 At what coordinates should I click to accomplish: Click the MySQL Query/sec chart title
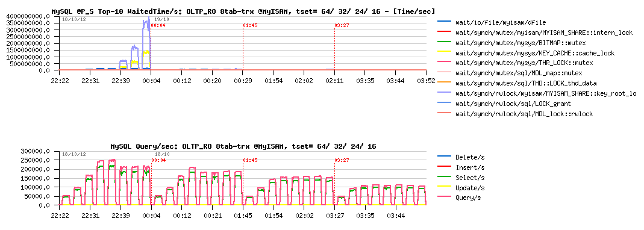pos(243,146)
